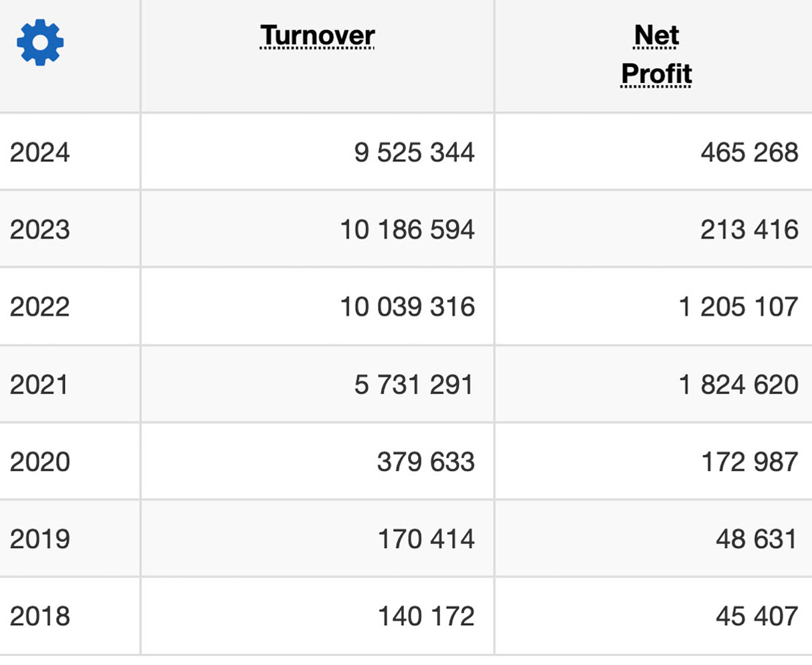The height and width of the screenshot is (665, 812).
Task: Select the 2023 year row label
Action: point(39,229)
